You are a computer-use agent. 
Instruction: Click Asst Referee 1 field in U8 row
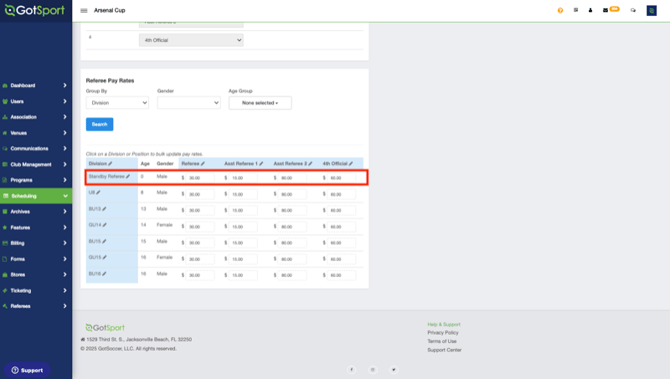243,194
